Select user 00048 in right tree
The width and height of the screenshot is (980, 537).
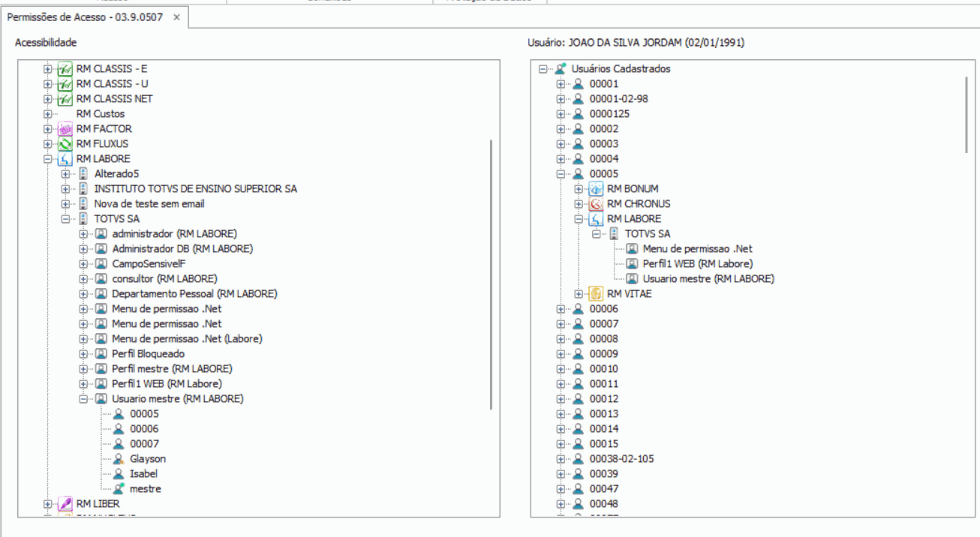(604, 504)
